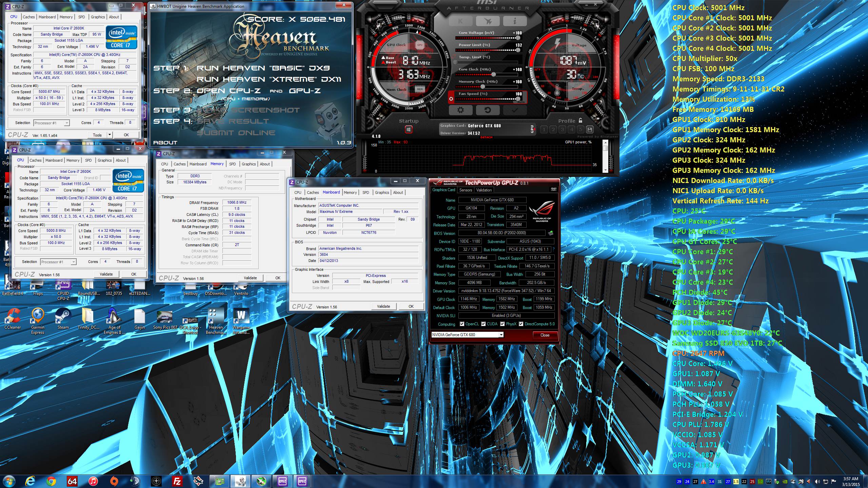Open Caches tab in top-left CPU-Z

28,17
